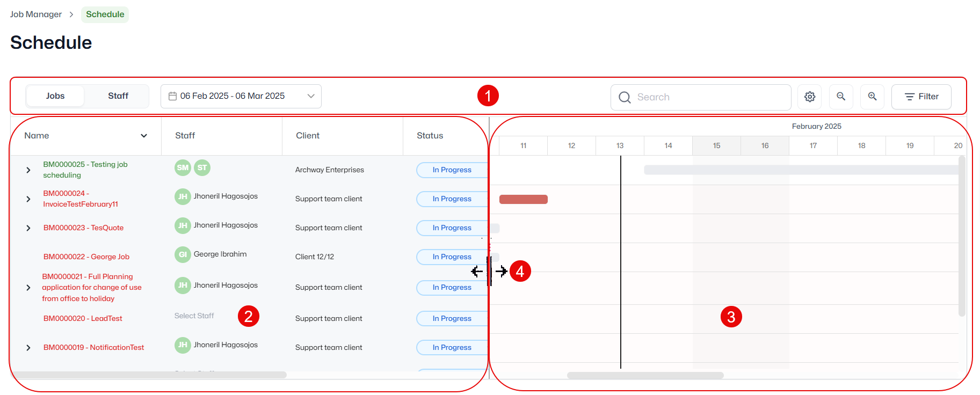Click the calendar icon in date range picker
Image resolution: width=980 pixels, height=395 pixels.
(x=172, y=96)
